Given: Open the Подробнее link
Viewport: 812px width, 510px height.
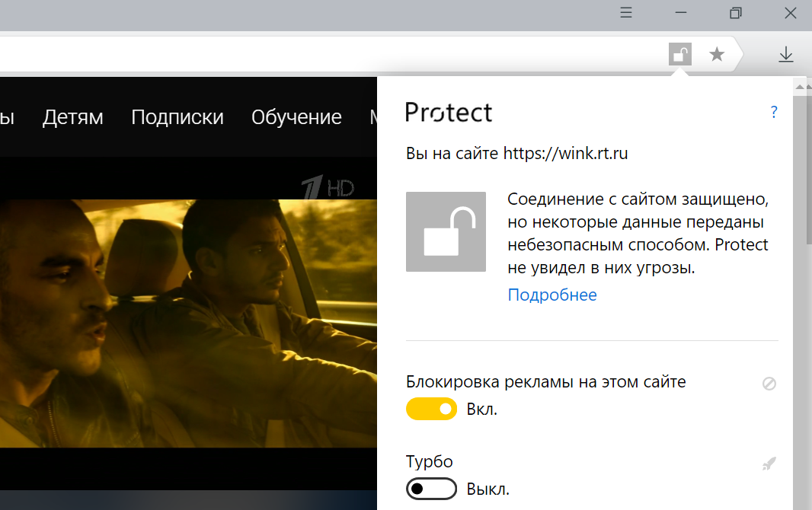Looking at the screenshot, I should click(552, 295).
